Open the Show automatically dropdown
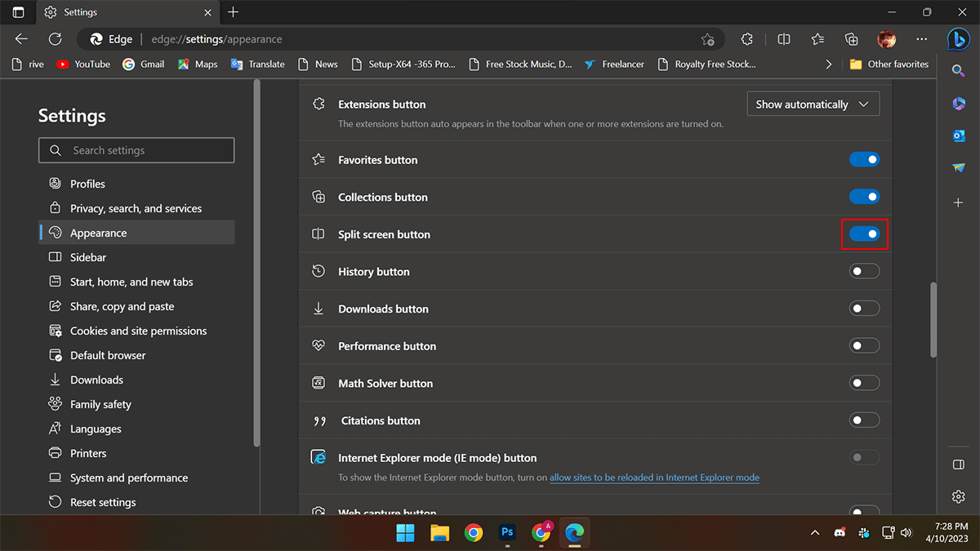 tap(813, 104)
